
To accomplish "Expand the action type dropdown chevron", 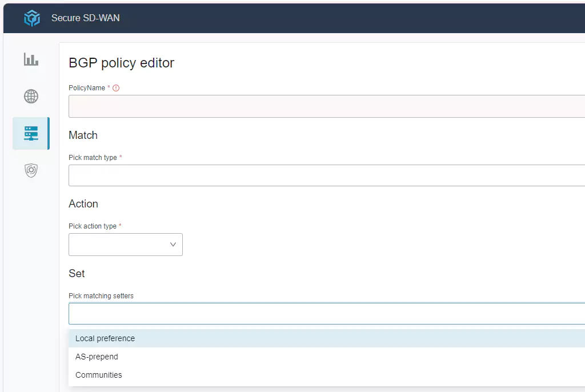I will 173,245.
